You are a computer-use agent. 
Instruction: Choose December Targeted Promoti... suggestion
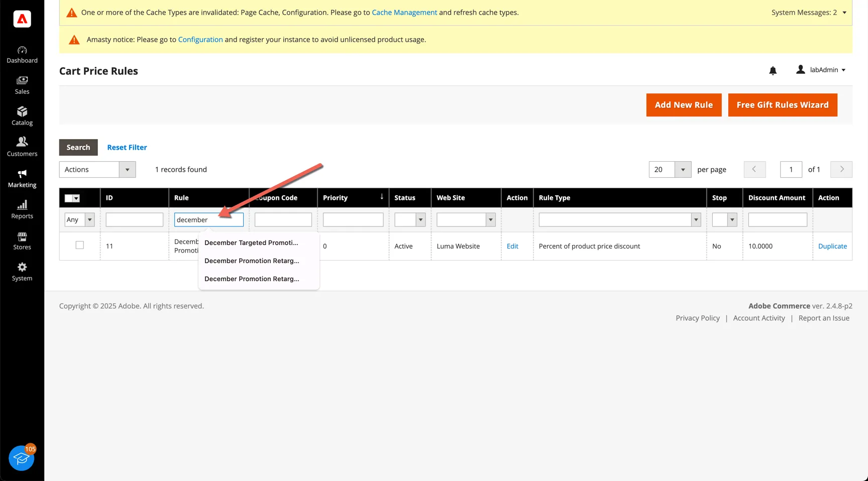pyautogui.click(x=259, y=243)
